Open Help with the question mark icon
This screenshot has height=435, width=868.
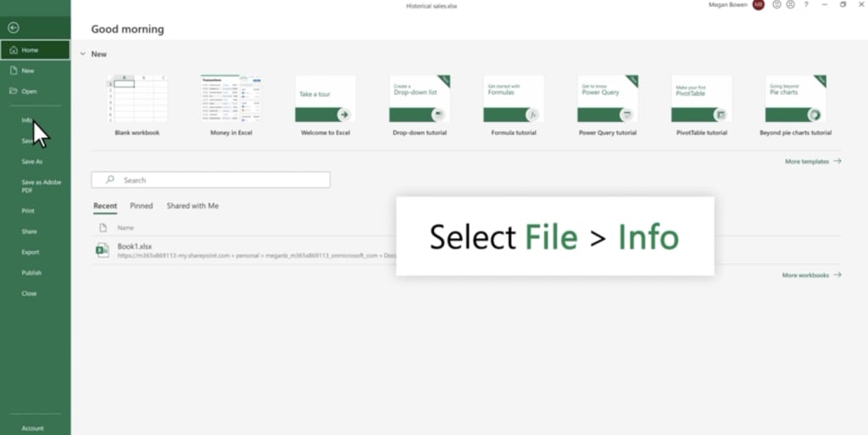tap(806, 4)
